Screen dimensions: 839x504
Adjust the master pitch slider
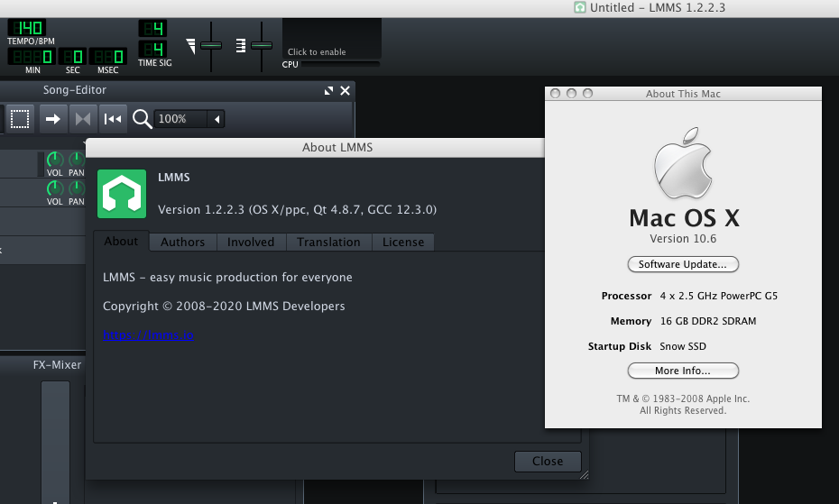point(261,45)
